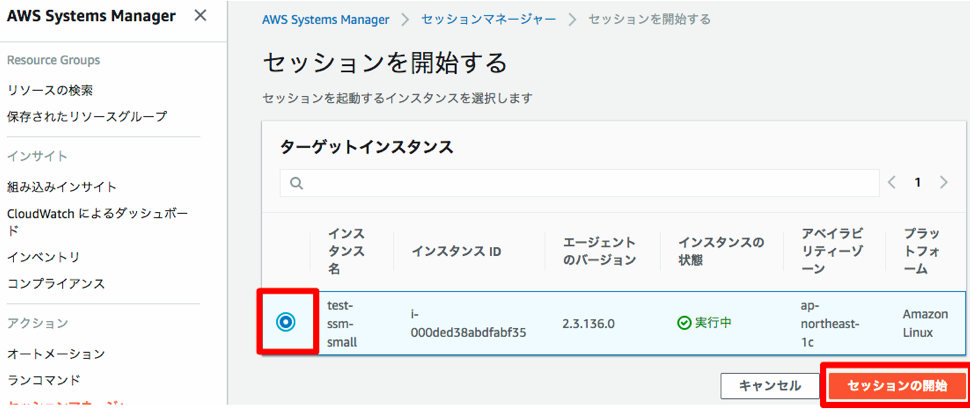Viewport: 970px width, 418px height.
Task: Click the セッションの開始 button
Action: pos(897,386)
